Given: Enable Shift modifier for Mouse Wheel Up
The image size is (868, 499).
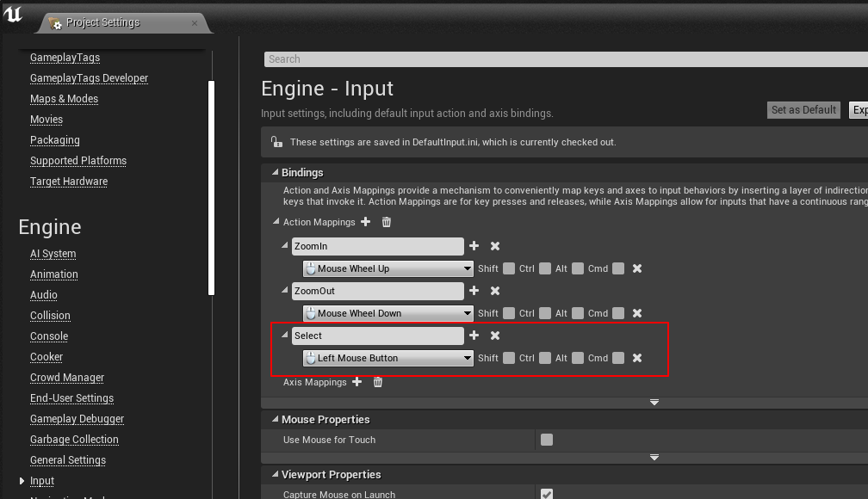Looking at the screenshot, I should [x=509, y=268].
